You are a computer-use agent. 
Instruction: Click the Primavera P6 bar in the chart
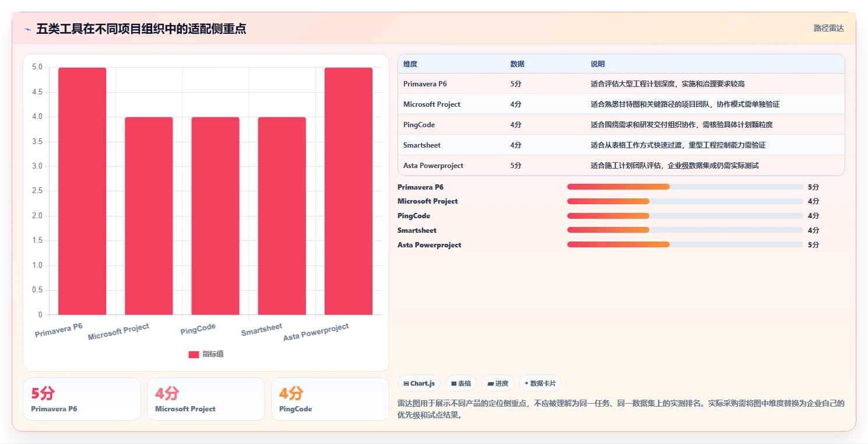pos(82,191)
